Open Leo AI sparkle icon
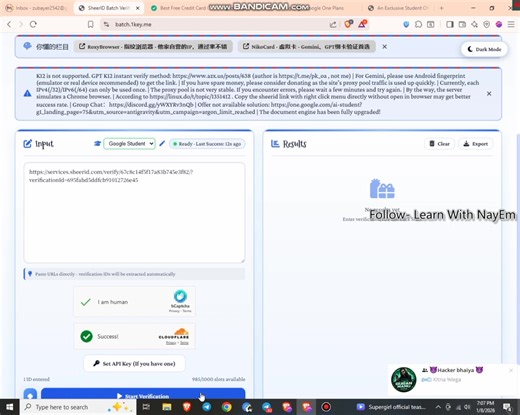 474,24
